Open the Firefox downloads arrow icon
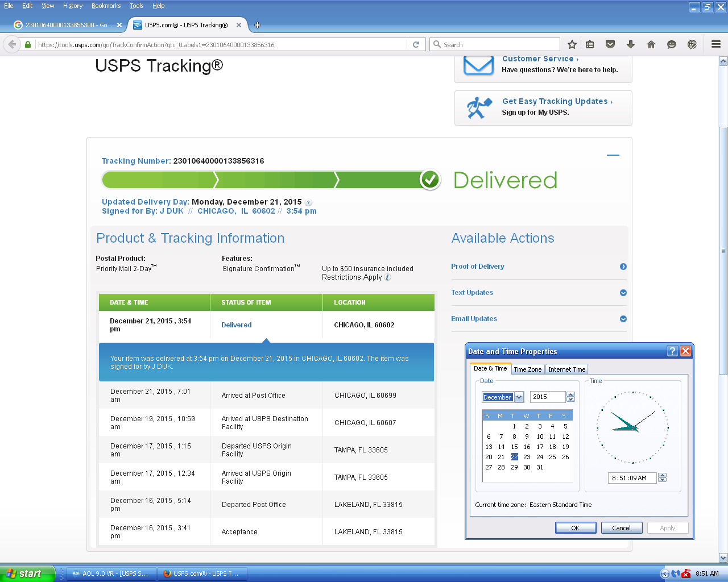Viewport: 728px width, 582px height. [631, 44]
